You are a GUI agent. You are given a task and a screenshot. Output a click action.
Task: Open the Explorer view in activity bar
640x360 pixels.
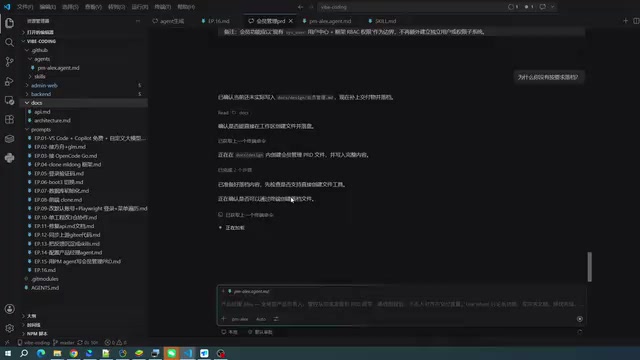[x=9, y=23]
